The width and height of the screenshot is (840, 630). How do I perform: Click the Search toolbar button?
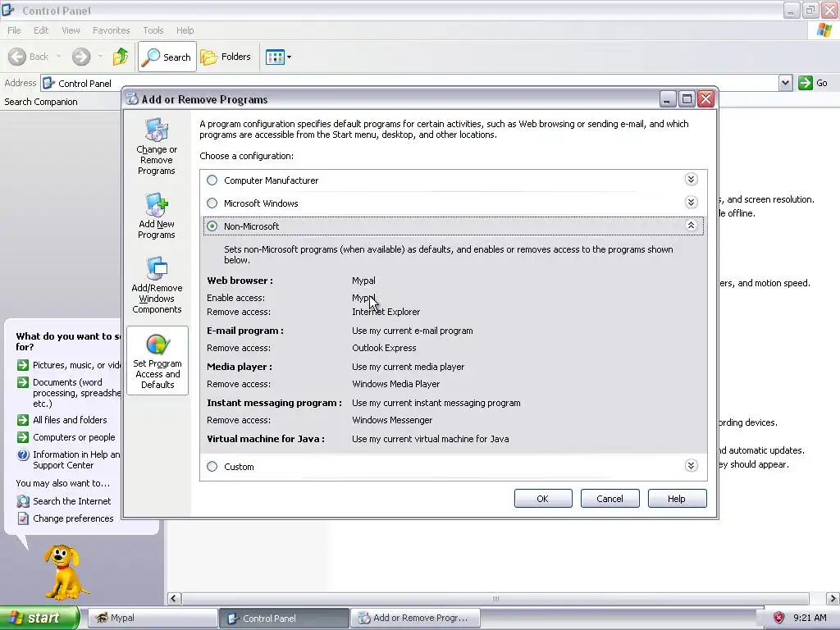tap(167, 57)
